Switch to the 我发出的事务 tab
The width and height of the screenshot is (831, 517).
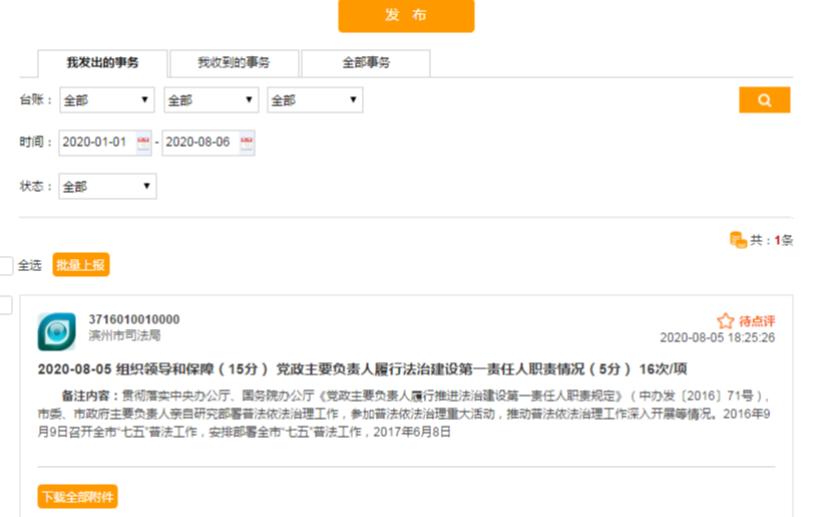point(102,63)
